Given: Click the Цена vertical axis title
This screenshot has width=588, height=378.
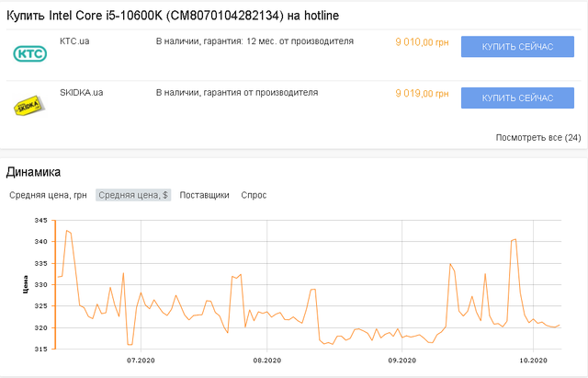Looking at the screenshot, I should [25, 284].
